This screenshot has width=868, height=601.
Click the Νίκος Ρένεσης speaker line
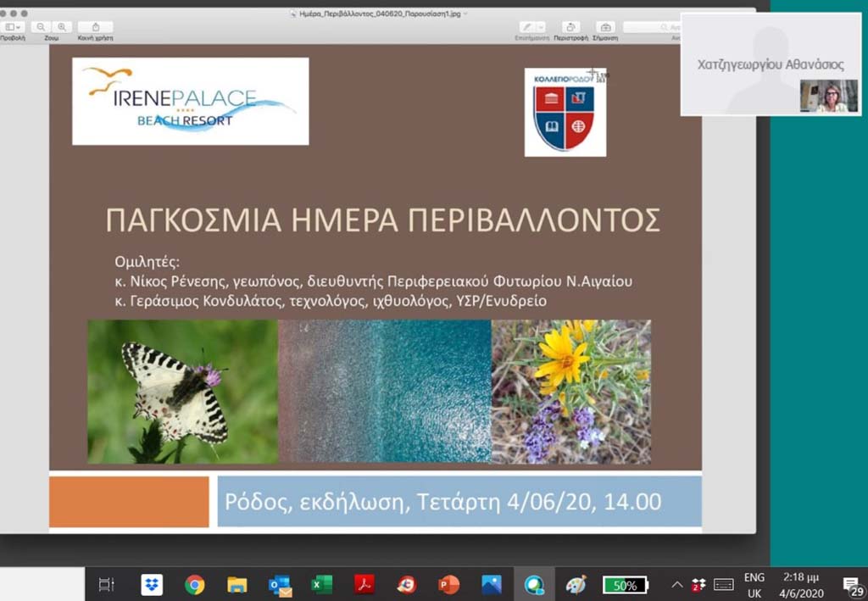[x=374, y=281]
